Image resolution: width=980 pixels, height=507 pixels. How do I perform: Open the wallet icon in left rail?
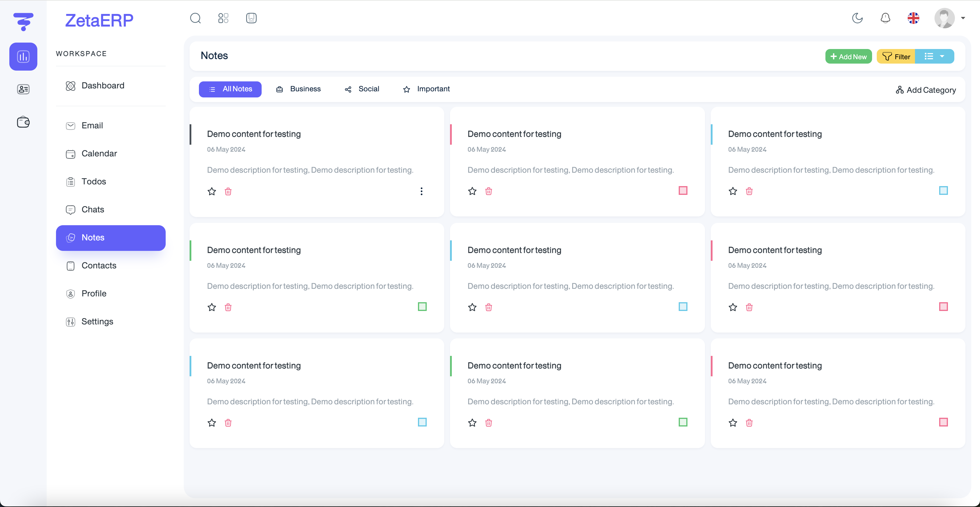tap(23, 122)
